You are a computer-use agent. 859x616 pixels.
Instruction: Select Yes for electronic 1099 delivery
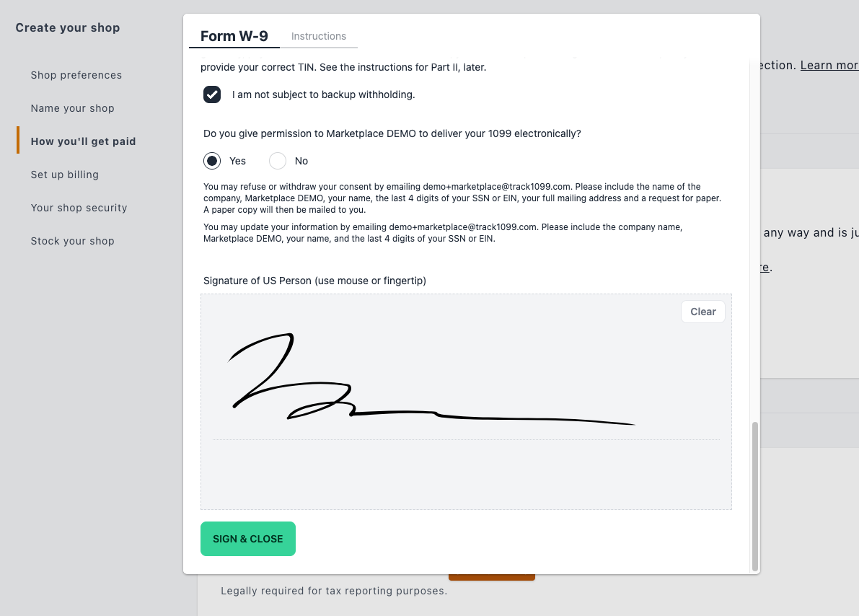[212, 161]
